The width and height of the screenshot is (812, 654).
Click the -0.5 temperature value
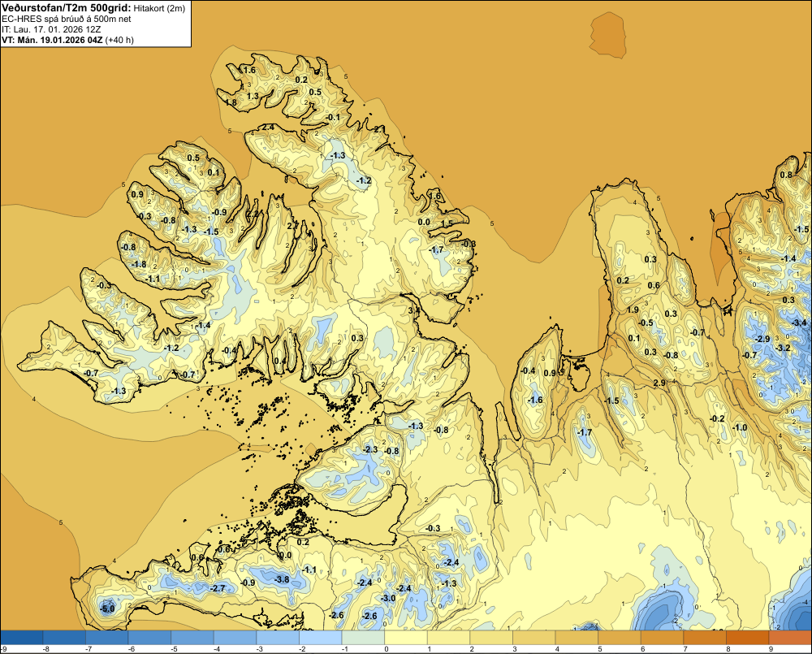(646, 323)
